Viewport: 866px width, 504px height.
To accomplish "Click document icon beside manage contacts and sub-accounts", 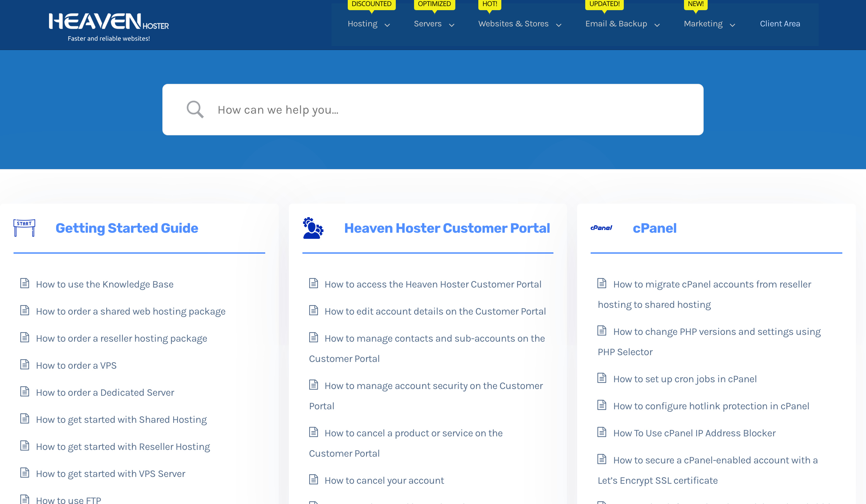I will click(313, 337).
